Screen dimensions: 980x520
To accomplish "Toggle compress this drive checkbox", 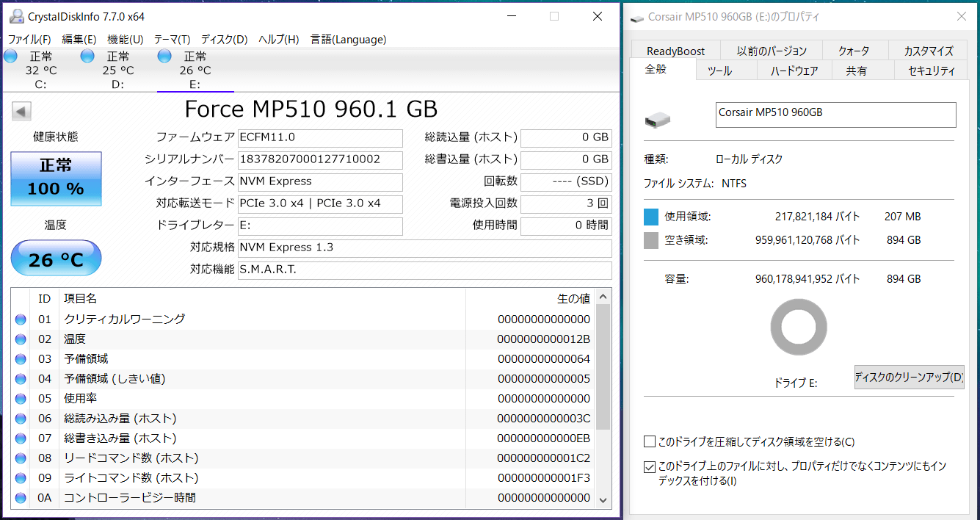I will click(650, 442).
